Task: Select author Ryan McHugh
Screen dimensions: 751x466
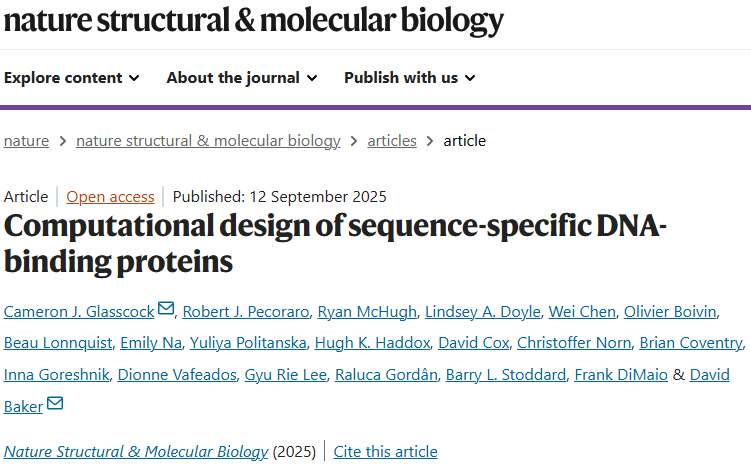Action: pyautogui.click(x=354, y=312)
